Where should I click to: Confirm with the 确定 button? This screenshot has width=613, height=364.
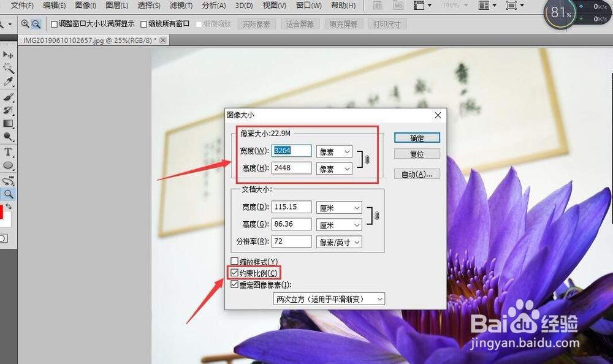point(417,138)
